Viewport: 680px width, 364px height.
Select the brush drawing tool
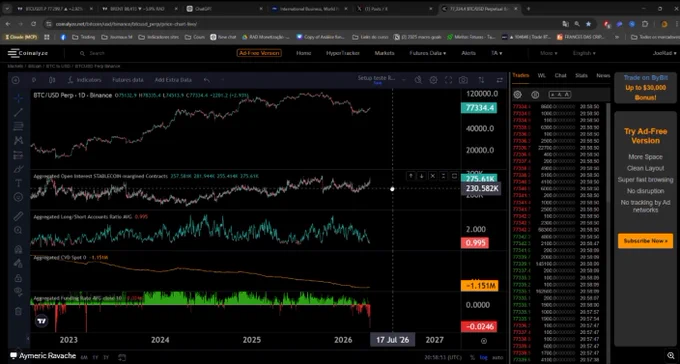tap(18, 169)
